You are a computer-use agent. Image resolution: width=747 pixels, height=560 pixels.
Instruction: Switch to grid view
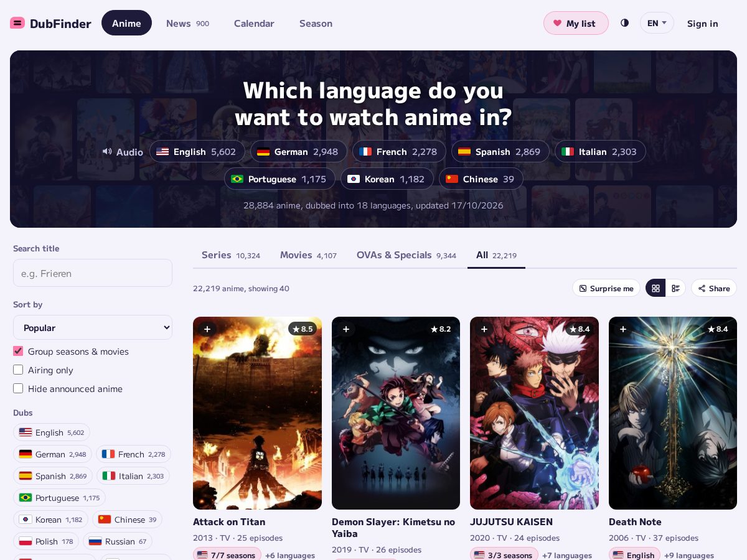click(655, 288)
